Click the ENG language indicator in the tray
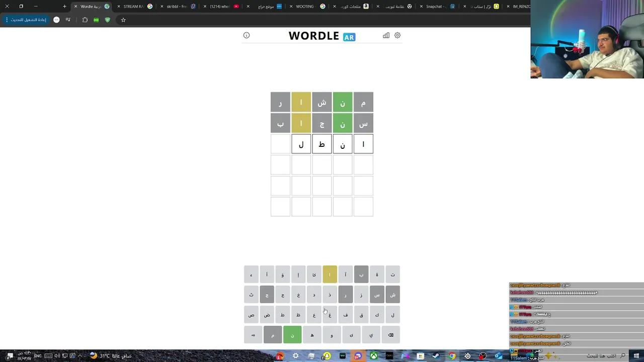The width and height of the screenshot is (644, 362). pos(38,356)
